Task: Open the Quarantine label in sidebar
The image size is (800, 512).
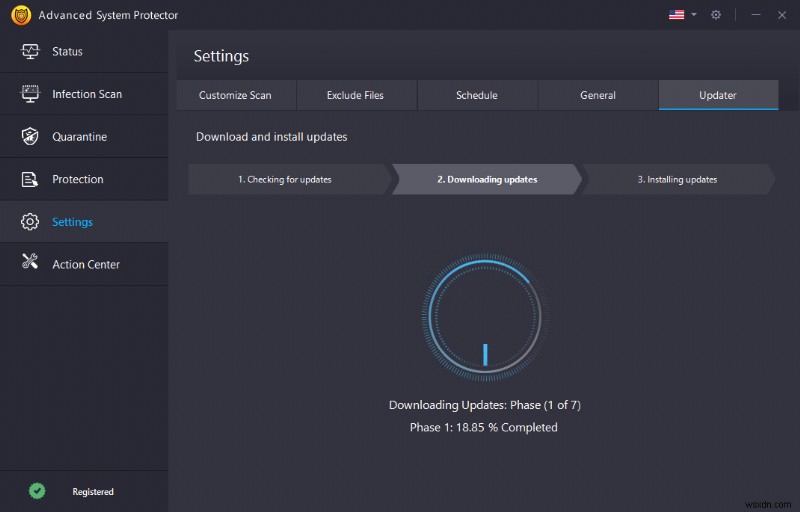Action: click(x=80, y=137)
